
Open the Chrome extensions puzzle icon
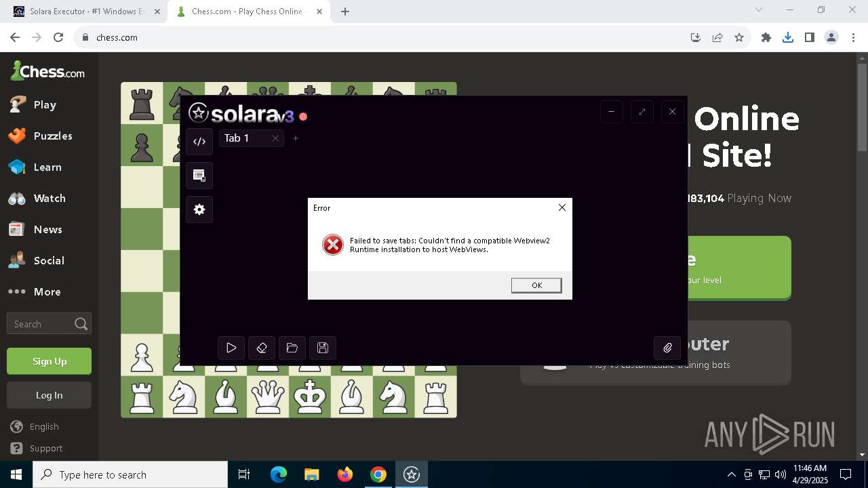(766, 37)
